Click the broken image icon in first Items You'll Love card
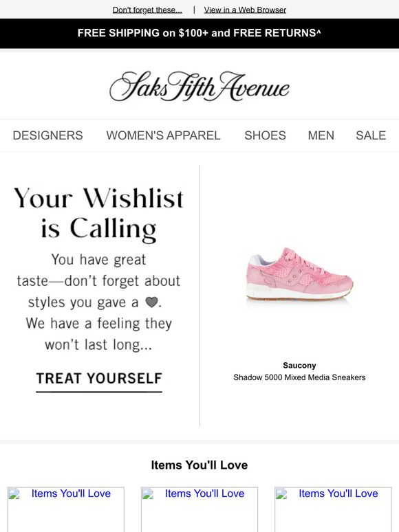 point(14,494)
